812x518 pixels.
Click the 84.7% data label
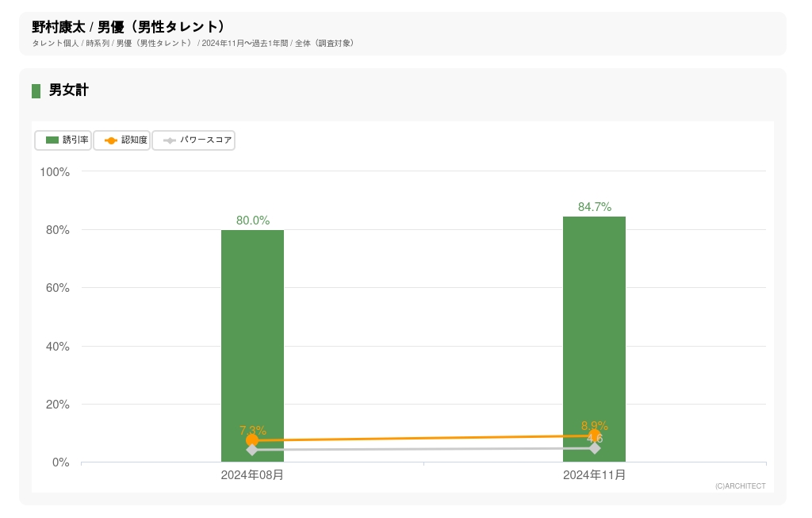coord(594,207)
